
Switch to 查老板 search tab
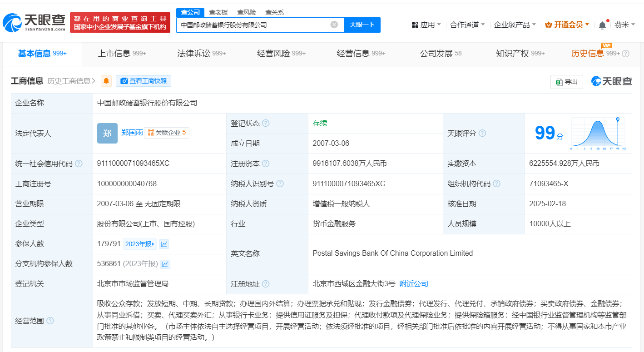click(x=218, y=12)
